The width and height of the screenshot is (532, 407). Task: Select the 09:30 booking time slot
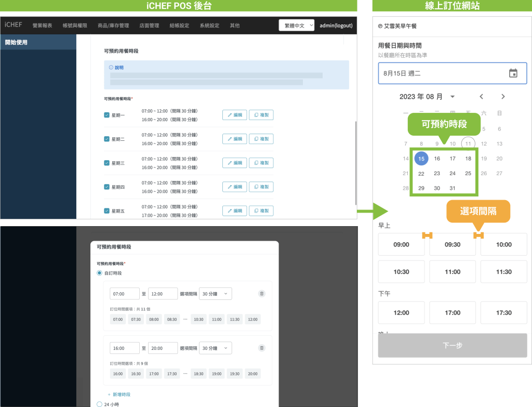452,244
